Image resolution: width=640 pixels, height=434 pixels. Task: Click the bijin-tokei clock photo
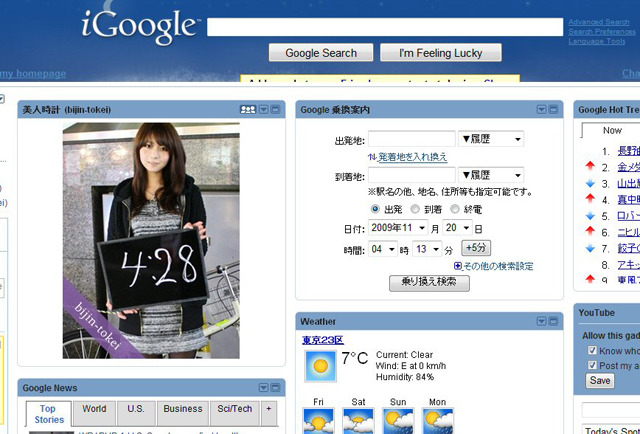(151, 240)
